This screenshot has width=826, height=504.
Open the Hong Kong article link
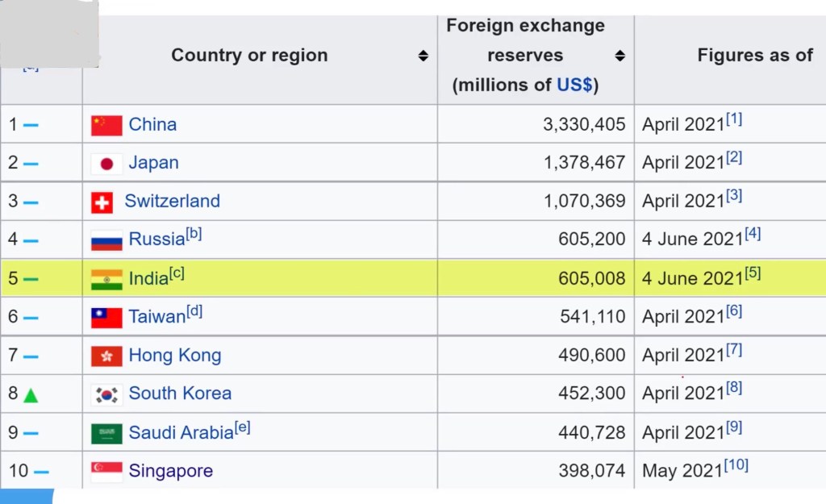point(174,356)
